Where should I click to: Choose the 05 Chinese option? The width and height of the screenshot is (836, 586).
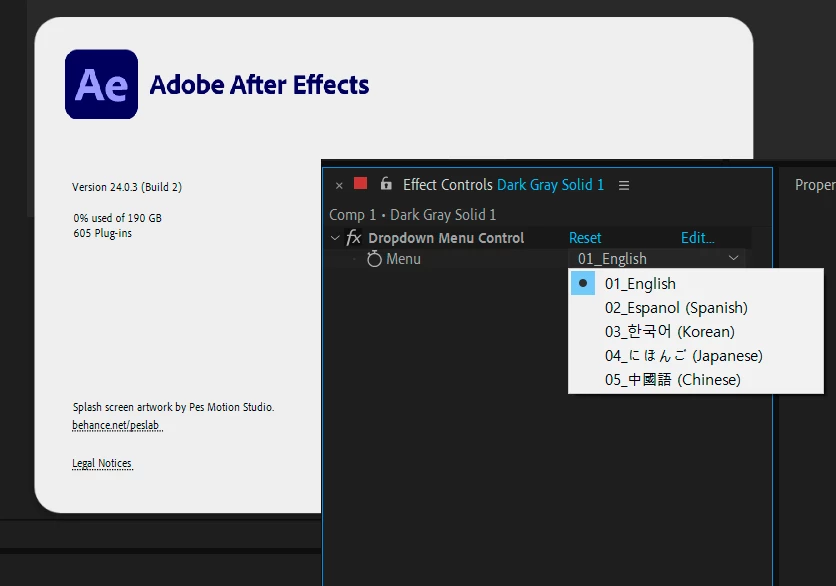(696, 380)
